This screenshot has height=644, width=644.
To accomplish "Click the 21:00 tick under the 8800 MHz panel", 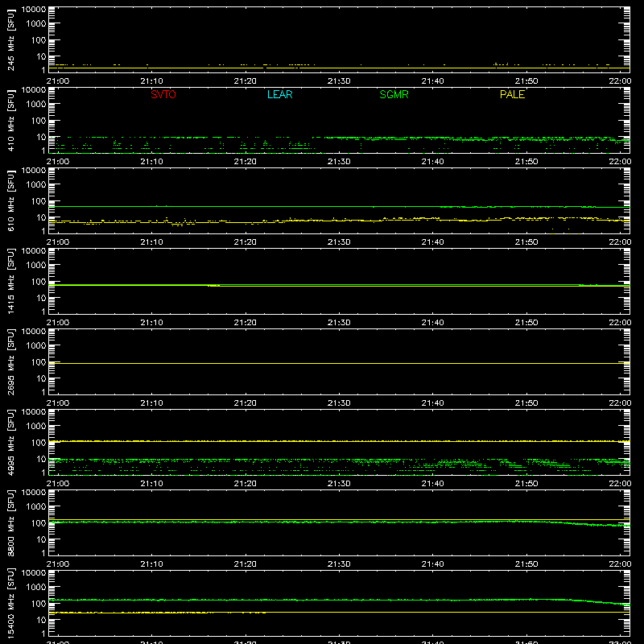I will pyautogui.click(x=58, y=564).
